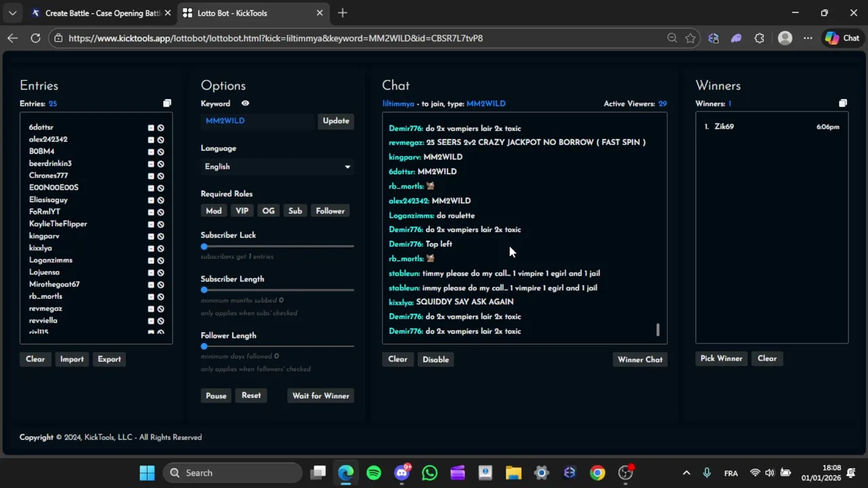This screenshot has height=488, width=868.
Task: Ban entry Lojuensa with the block icon
Action: pos(161,272)
